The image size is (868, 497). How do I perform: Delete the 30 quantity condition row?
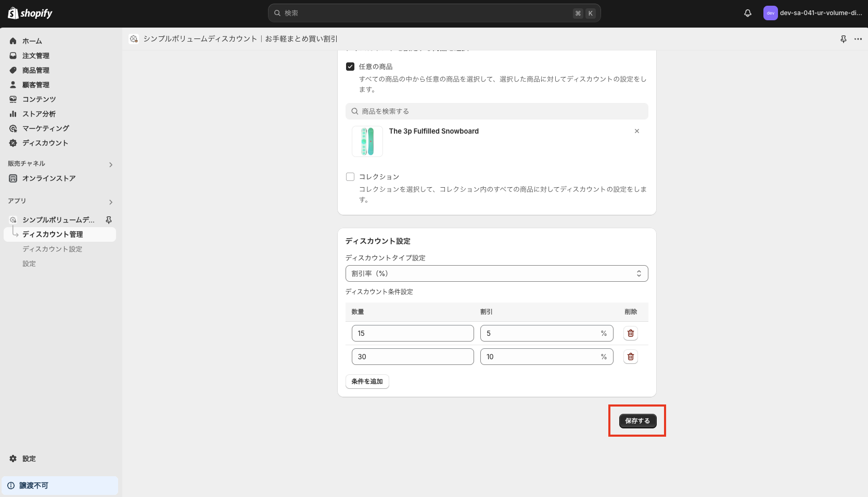pos(631,357)
